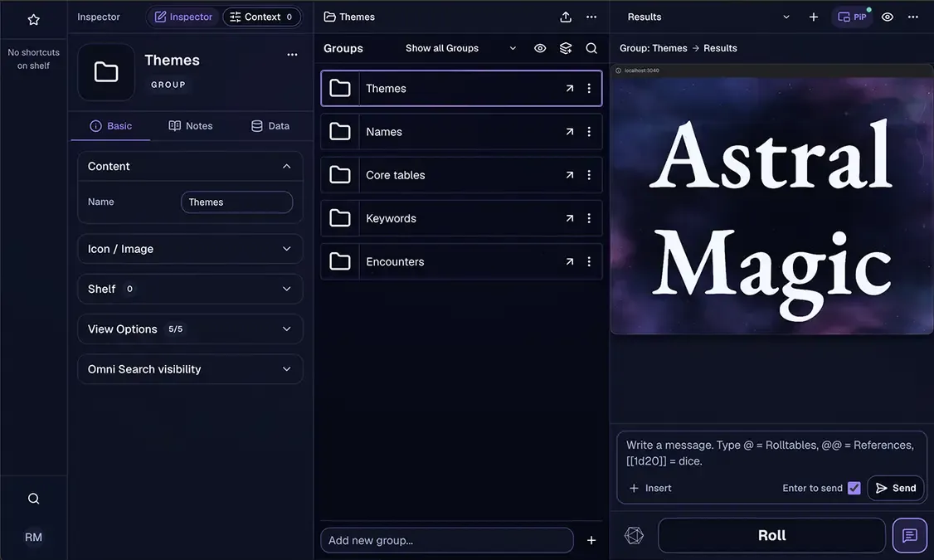Viewport: 934px width, 560px height.
Task: Select the Names group row
Action: (x=461, y=132)
